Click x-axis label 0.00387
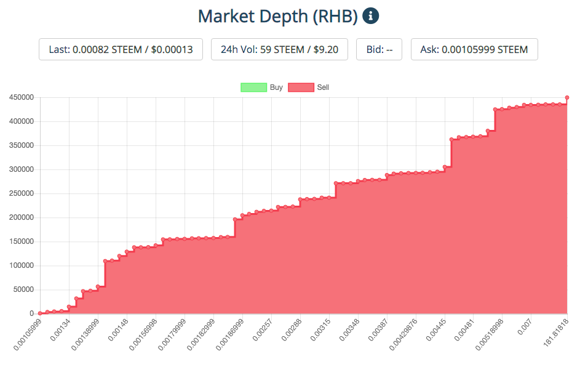Image resolution: width=588 pixels, height=367 pixels. [x=378, y=330]
